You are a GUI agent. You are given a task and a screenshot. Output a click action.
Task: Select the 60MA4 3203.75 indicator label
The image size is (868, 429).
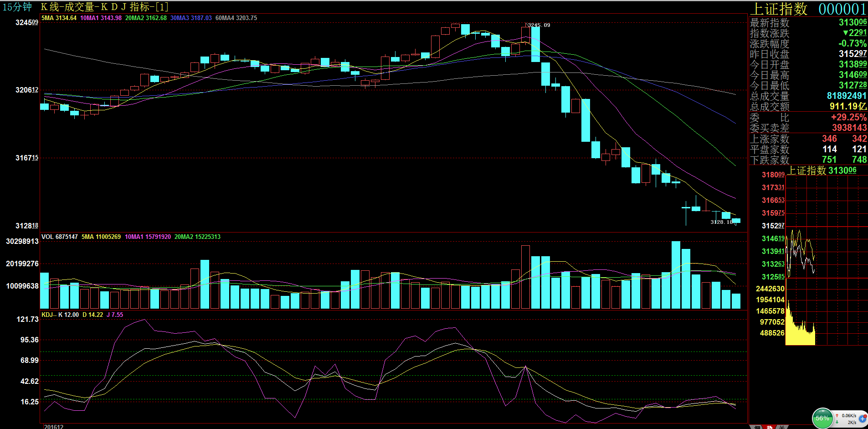coord(236,18)
